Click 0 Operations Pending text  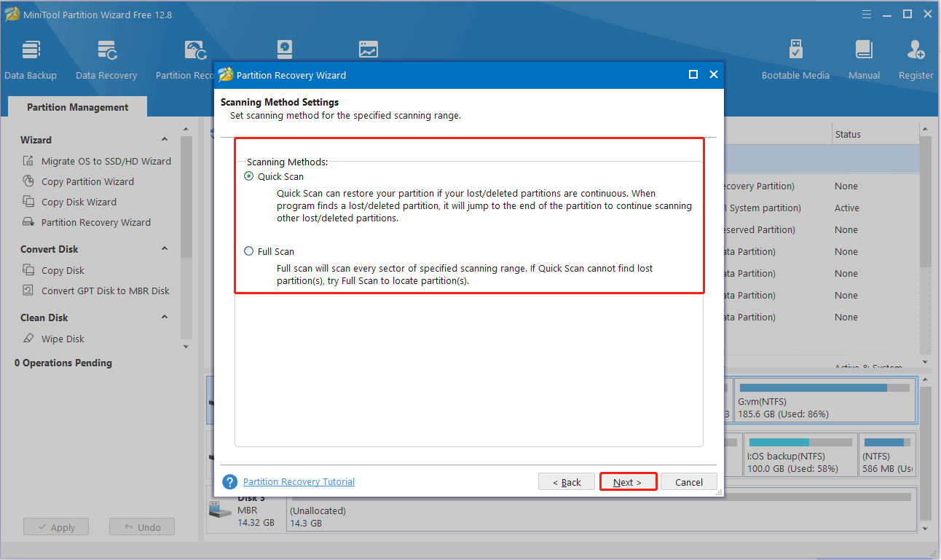[x=63, y=363]
